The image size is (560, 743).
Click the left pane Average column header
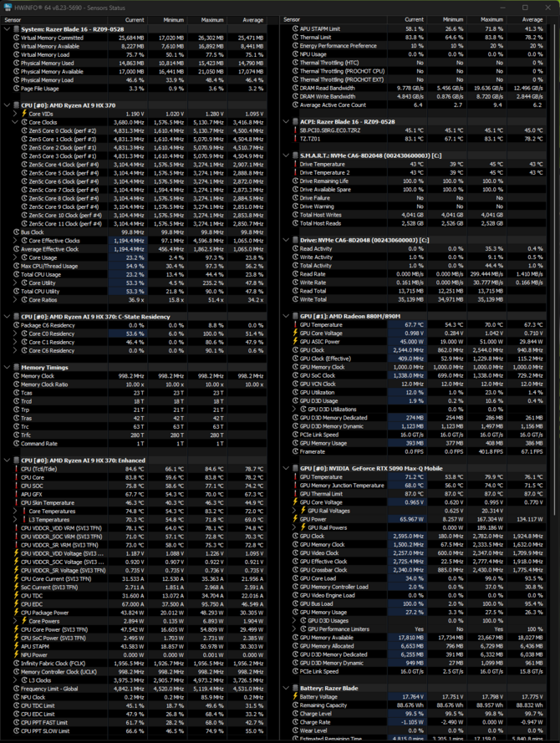click(x=247, y=20)
